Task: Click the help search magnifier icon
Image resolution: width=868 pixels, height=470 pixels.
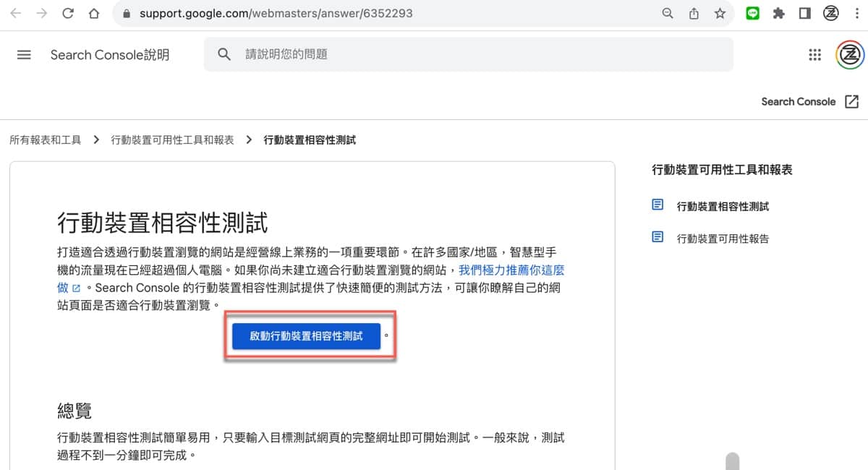Action: click(x=224, y=54)
